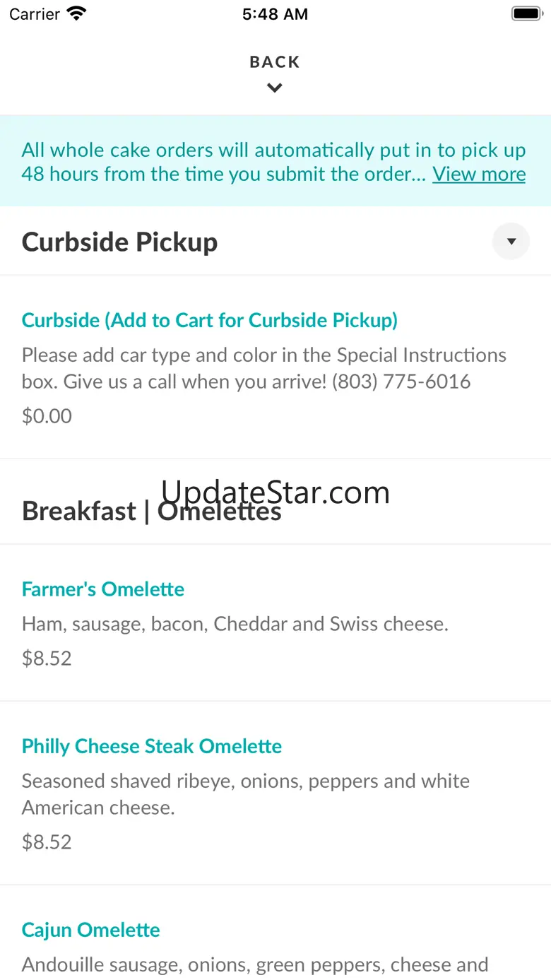
Task: Open the "View more" link in banner
Action: [479, 174]
